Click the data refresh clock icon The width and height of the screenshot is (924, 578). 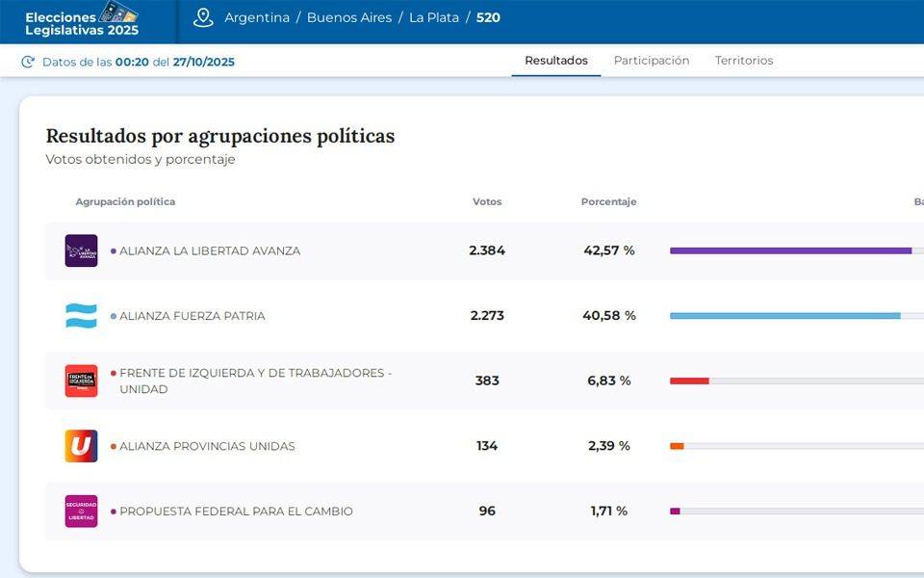pos(28,62)
